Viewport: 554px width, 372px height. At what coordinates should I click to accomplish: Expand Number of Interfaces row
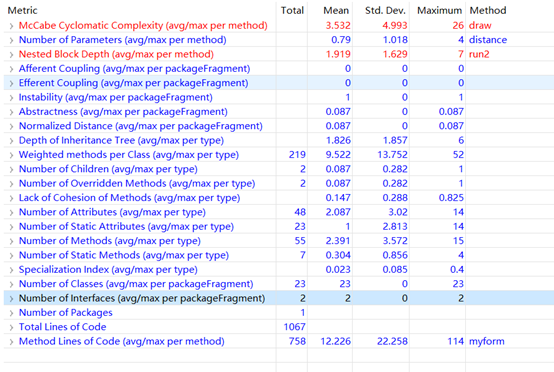[x=11, y=299]
